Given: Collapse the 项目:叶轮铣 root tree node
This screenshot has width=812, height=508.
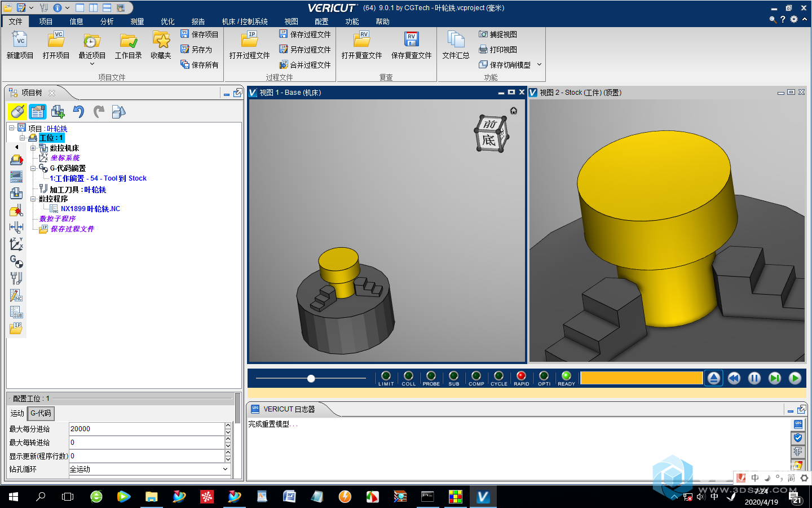Looking at the screenshot, I should (12, 128).
